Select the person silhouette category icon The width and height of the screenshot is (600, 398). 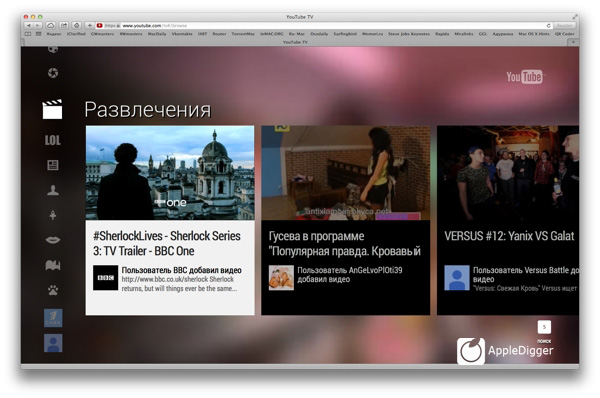point(53,190)
